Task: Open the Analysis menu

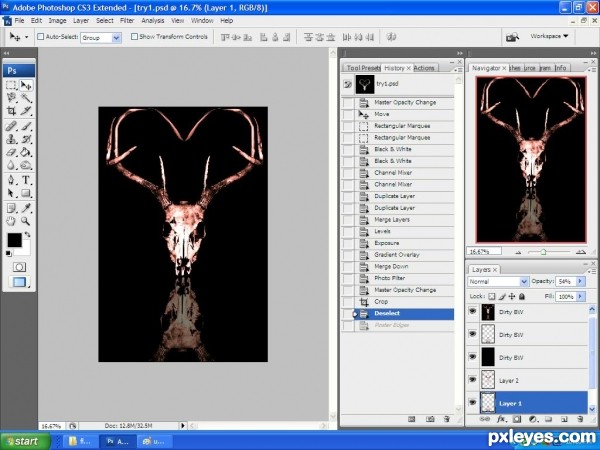Action: click(153, 21)
